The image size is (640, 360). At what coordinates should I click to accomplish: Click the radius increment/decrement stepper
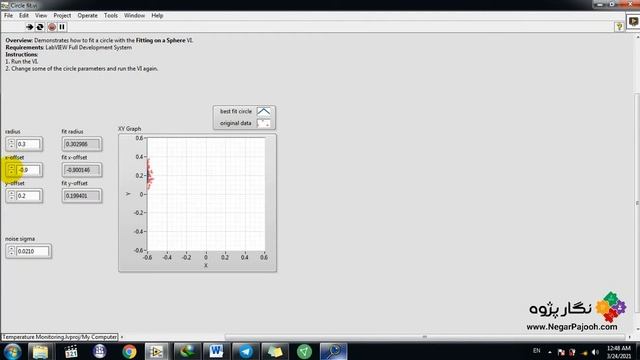[x=11, y=144]
